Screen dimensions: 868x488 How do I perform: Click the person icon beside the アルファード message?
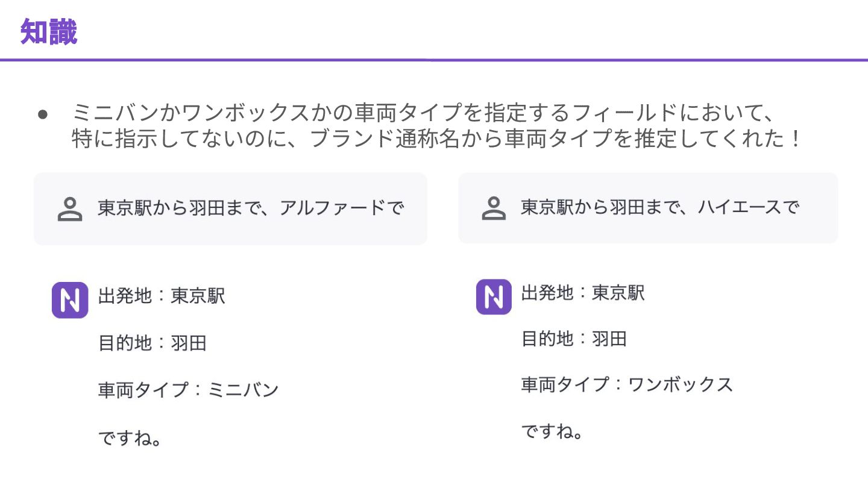pos(70,209)
